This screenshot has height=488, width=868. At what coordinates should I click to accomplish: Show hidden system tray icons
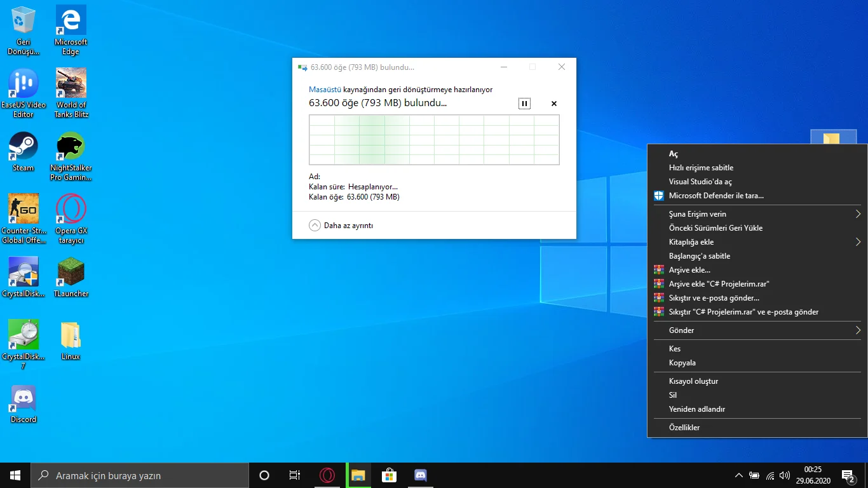pos(738,475)
